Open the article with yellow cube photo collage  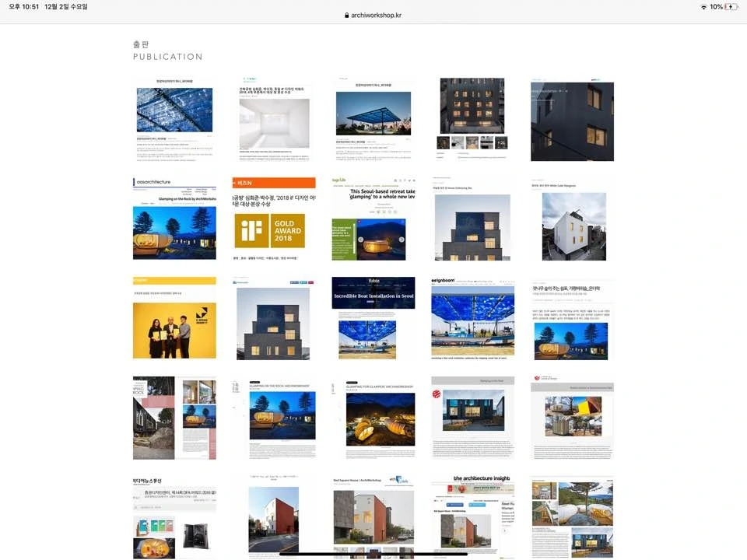click(572, 418)
